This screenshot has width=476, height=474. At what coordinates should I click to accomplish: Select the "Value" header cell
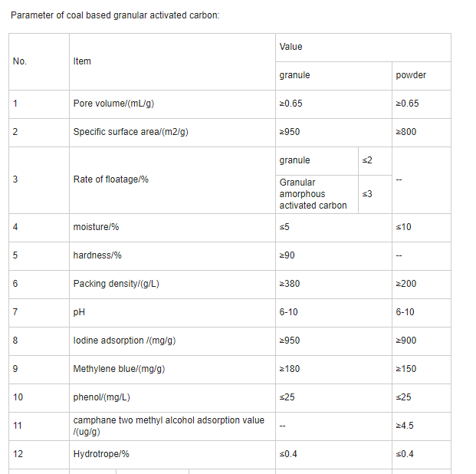pyautogui.click(x=291, y=47)
